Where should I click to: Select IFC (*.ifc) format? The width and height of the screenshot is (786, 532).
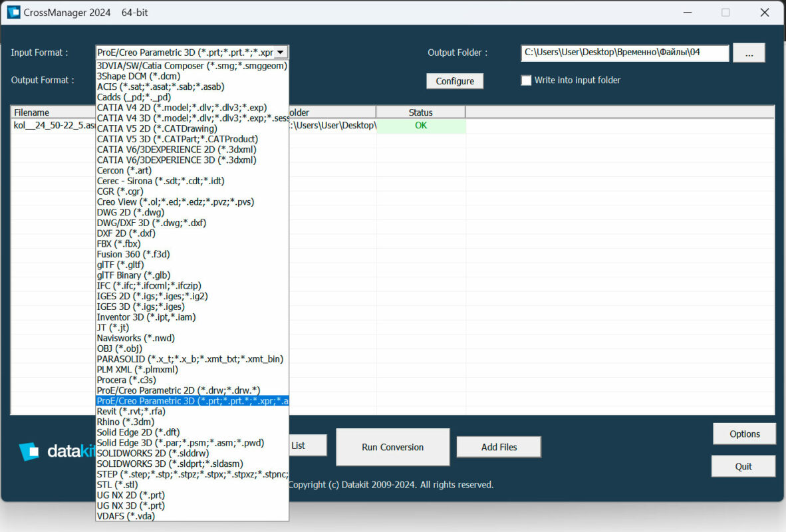pyautogui.click(x=192, y=286)
